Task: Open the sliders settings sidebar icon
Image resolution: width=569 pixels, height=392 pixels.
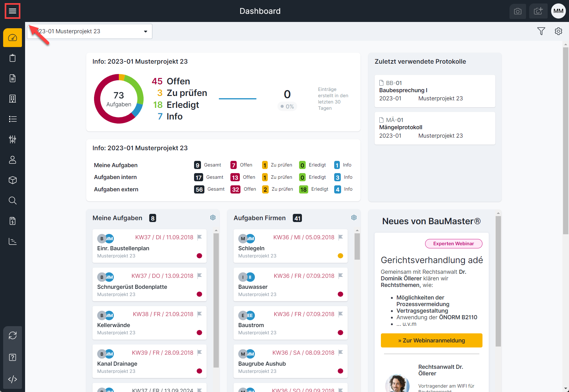Action: click(x=13, y=139)
